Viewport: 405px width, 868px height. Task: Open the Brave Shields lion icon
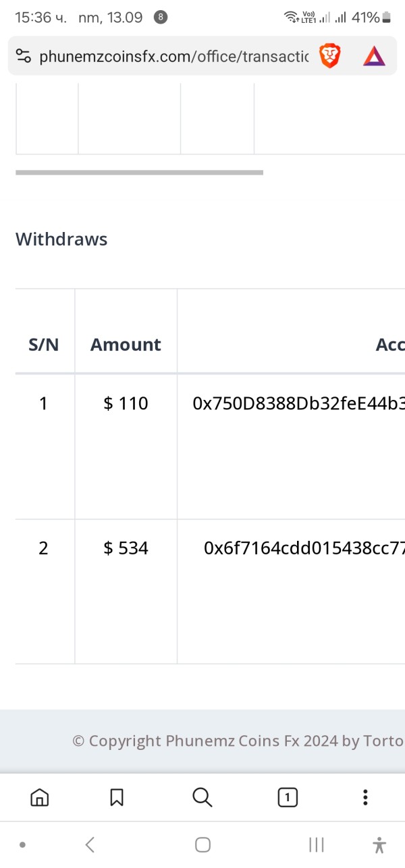[330, 56]
